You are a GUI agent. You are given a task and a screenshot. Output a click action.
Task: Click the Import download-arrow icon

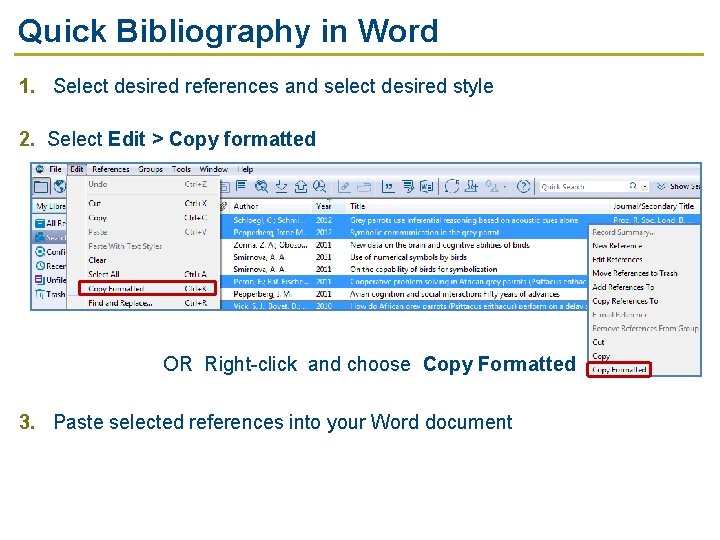pos(281,186)
